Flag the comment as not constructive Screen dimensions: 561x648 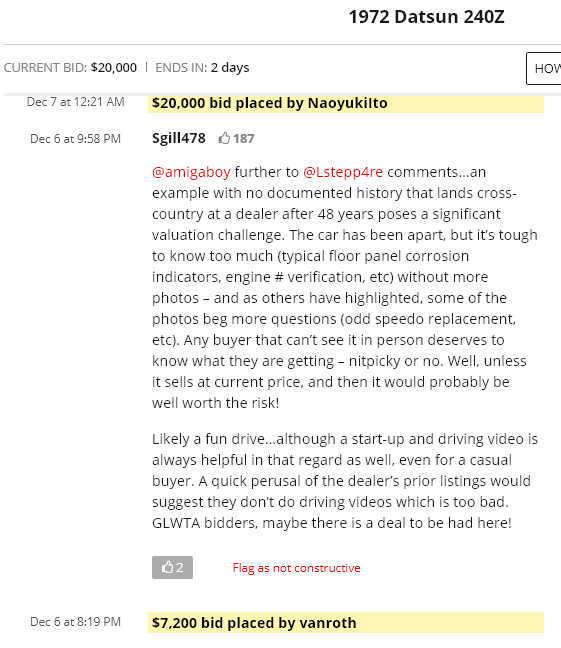click(296, 568)
